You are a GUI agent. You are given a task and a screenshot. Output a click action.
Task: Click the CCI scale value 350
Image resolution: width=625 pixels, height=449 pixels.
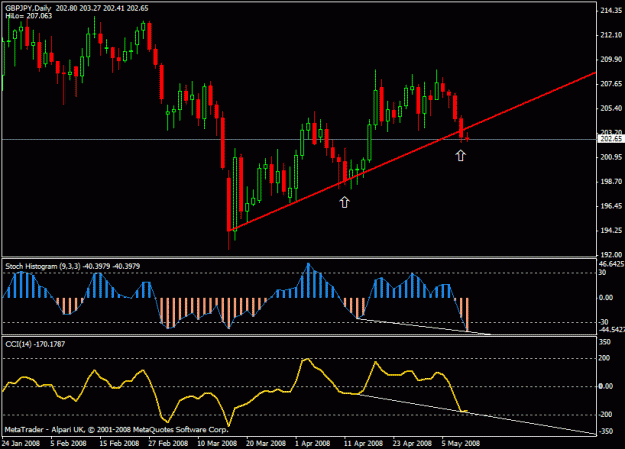pyautogui.click(x=605, y=342)
